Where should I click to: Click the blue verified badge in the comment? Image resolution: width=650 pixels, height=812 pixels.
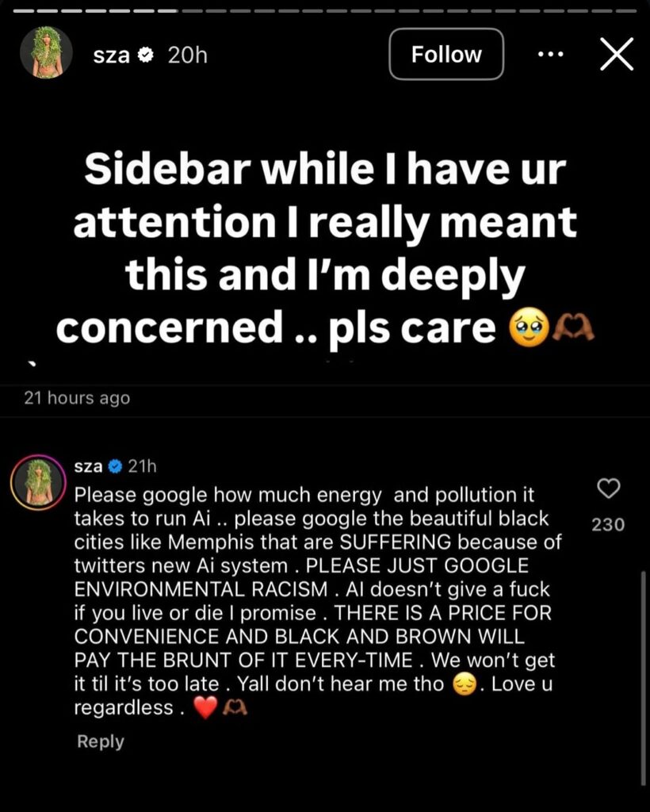[x=115, y=466]
